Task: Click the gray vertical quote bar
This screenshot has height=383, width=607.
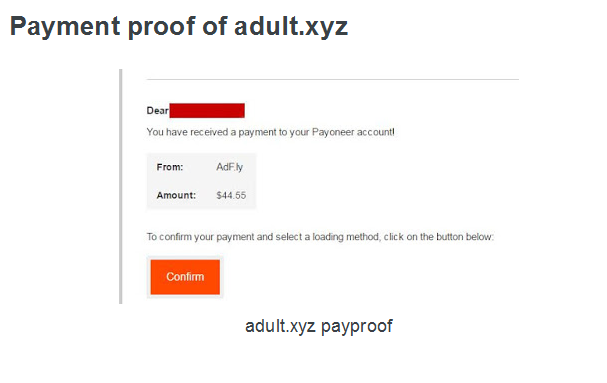Action: coord(121,186)
